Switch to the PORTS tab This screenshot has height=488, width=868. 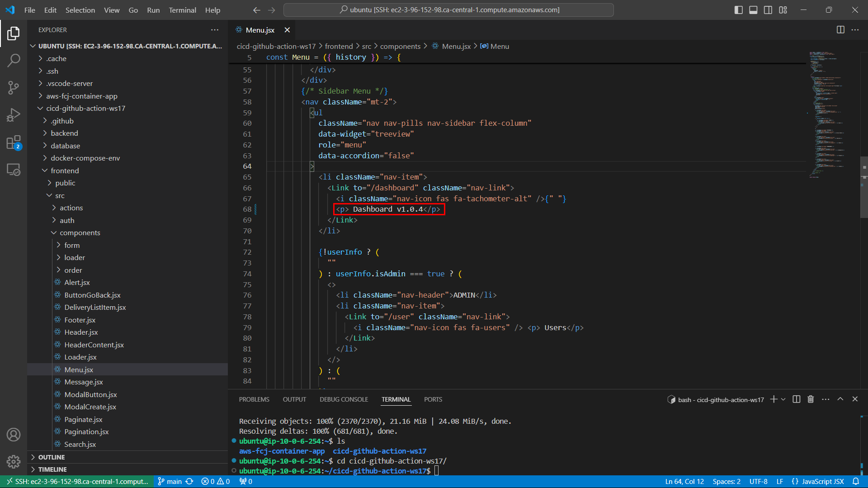tap(433, 399)
